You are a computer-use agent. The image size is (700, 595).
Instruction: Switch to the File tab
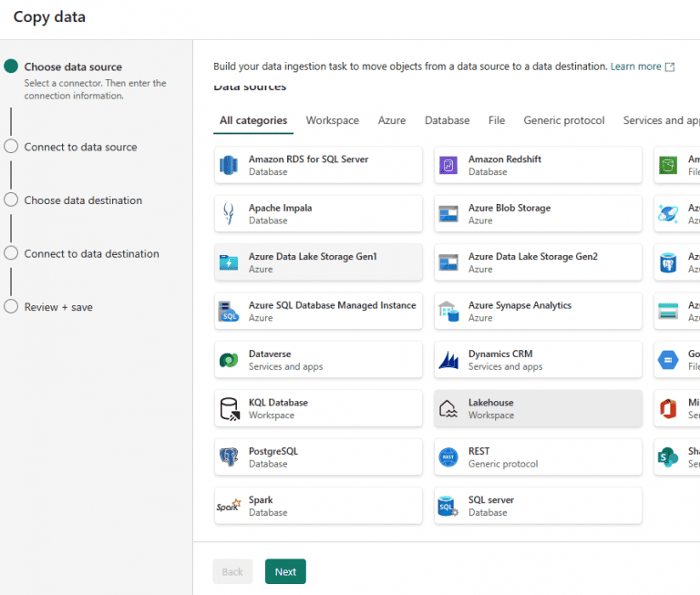coord(497,120)
